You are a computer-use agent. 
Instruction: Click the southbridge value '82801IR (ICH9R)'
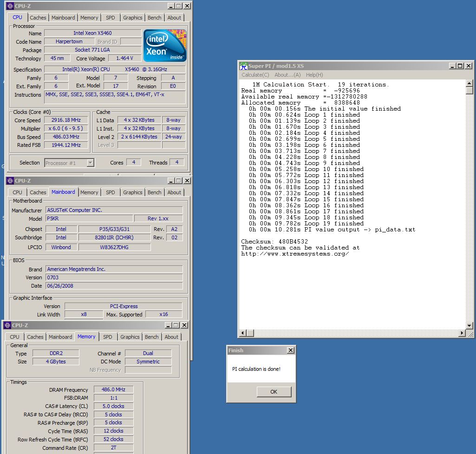point(114,237)
